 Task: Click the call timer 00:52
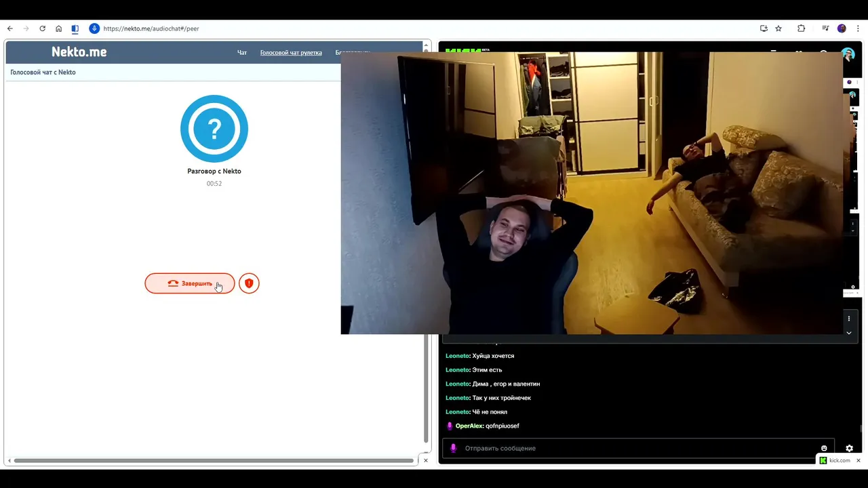pos(214,184)
